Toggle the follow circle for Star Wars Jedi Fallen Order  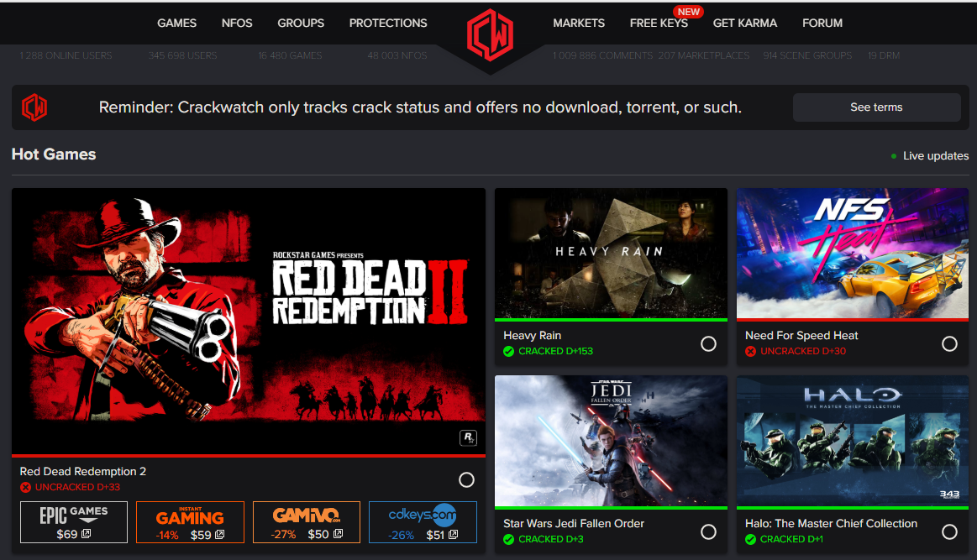(x=708, y=532)
